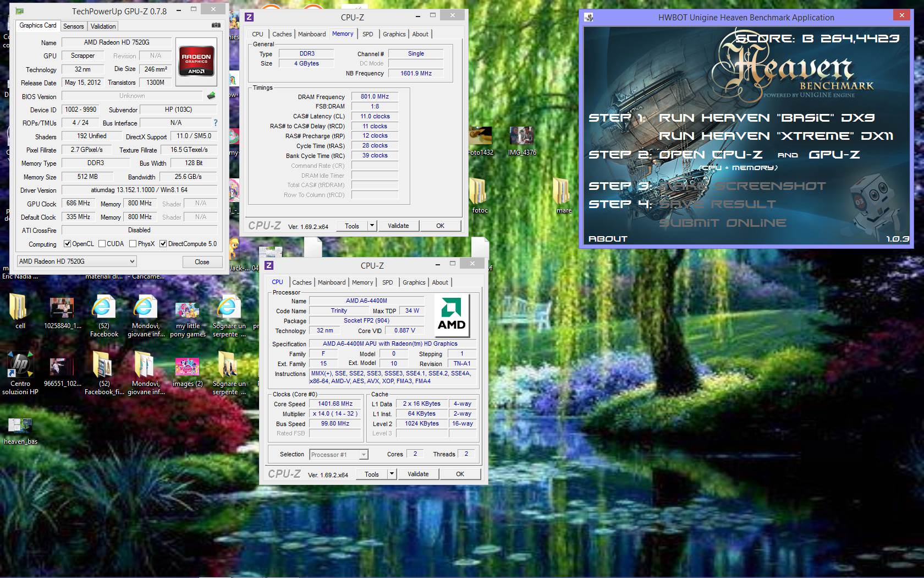This screenshot has width=924, height=578.
Task: Click the BIOS save chip icon in GPU-Z
Action: coord(211,96)
